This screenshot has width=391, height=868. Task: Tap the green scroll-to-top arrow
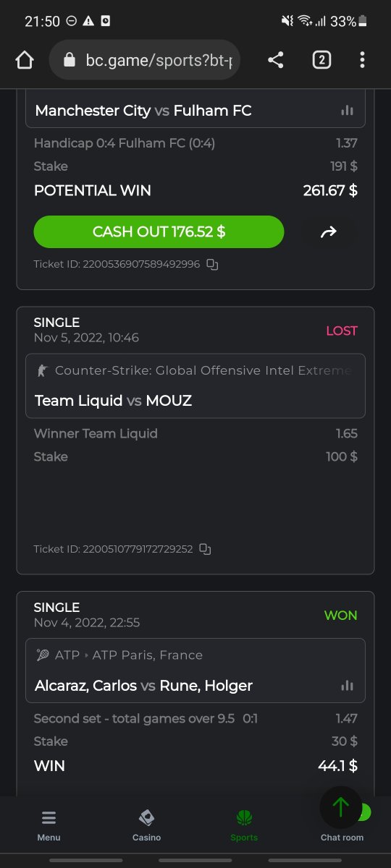340,807
